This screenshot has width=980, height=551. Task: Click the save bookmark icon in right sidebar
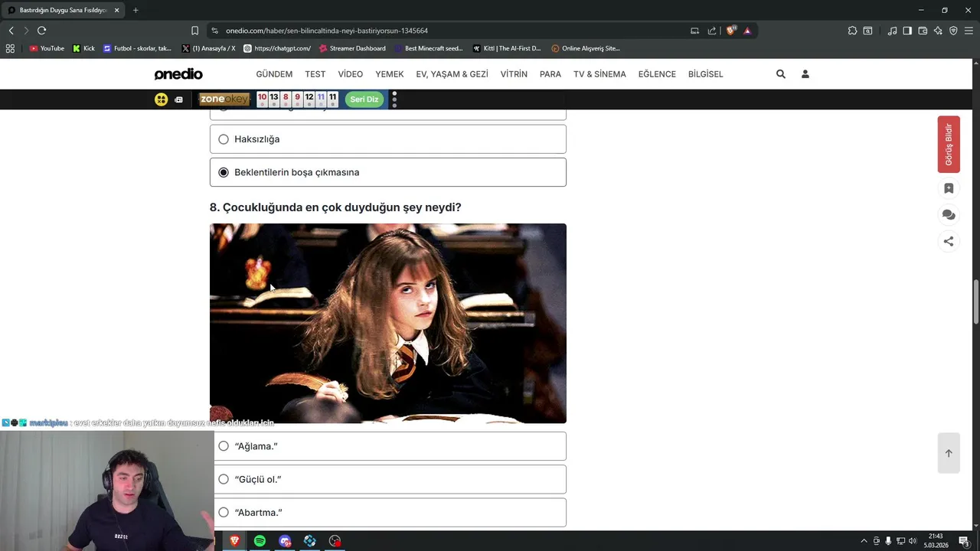949,188
